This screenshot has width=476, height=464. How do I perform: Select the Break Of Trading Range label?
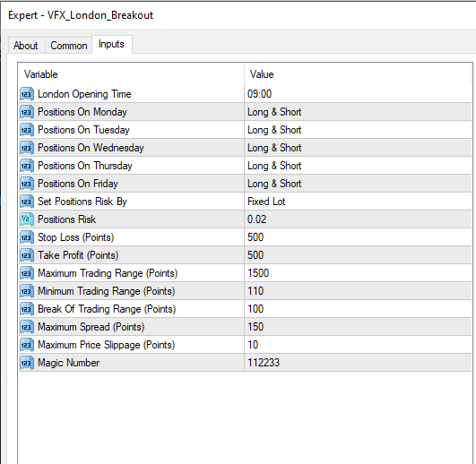[107, 309]
